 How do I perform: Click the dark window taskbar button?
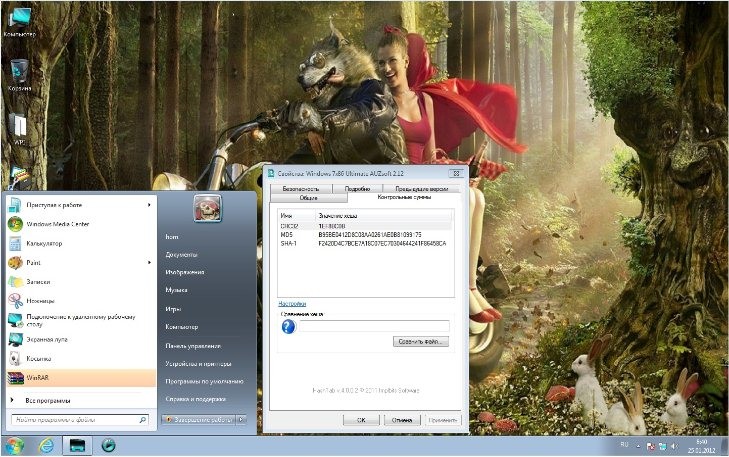click(x=77, y=446)
